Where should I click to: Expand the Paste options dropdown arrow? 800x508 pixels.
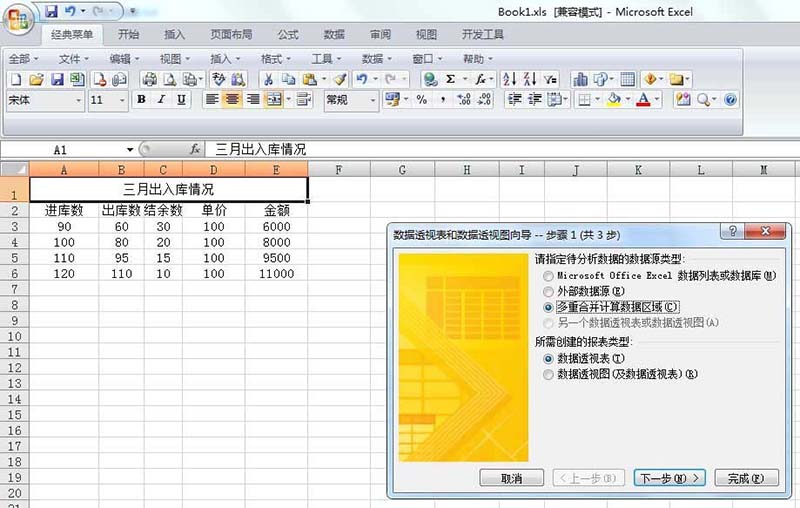323,79
